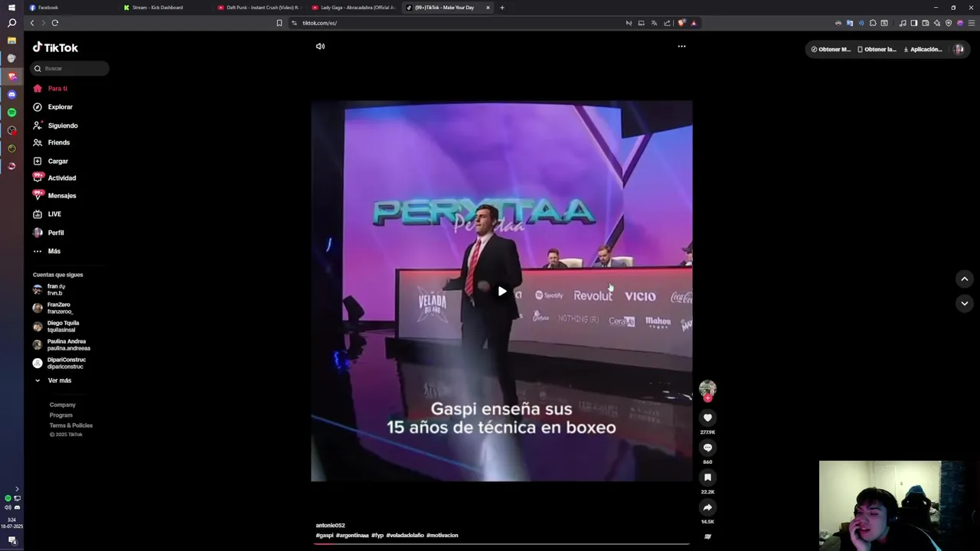This screenshot has width=980, height=551.
Task: Open FranZero followed account
Action: [x=53, y=308]
